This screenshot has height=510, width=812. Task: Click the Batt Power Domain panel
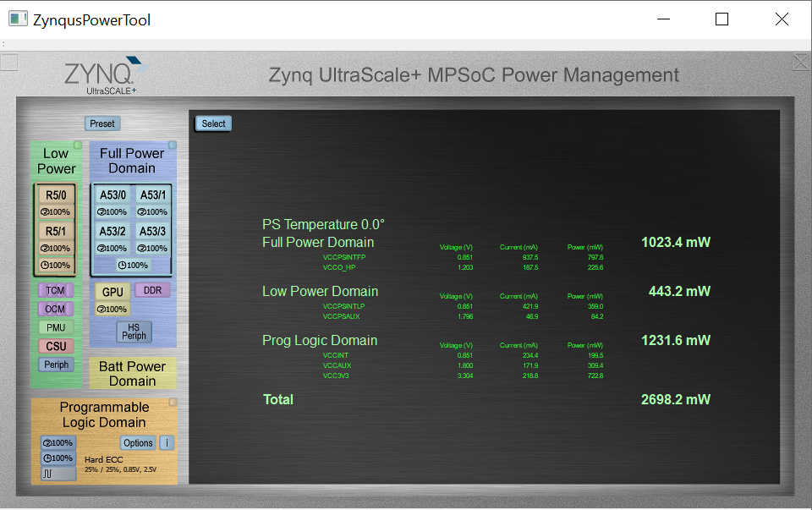pos(133,373)
